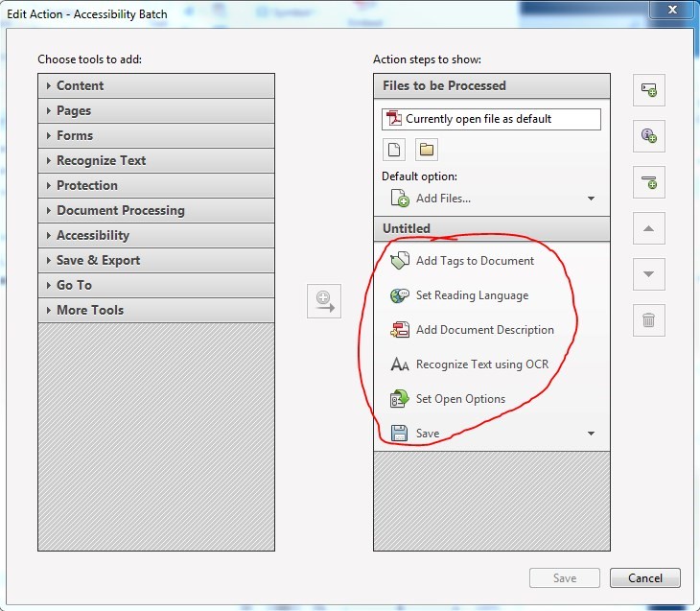Click the trash icon to remove step
Image resolution: width=700 pixels, height=611 pixels.
[x=649, y=320]
